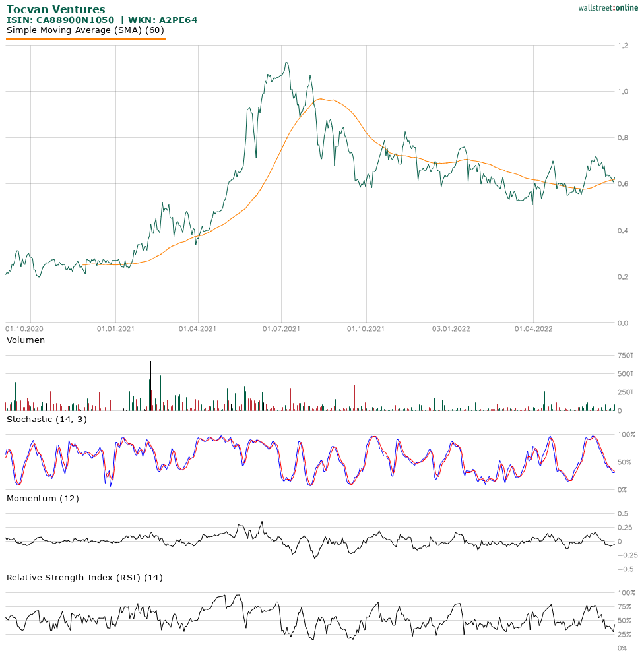Select the 03.01.2022 date label
This screenshot has width=644, height=653.
[451, 329]
